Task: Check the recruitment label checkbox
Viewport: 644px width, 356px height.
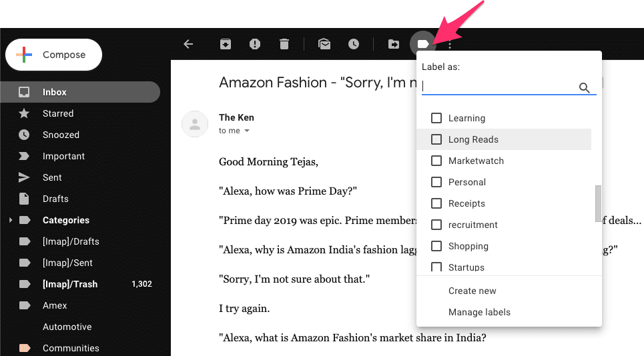Action: tap(436, 225)
